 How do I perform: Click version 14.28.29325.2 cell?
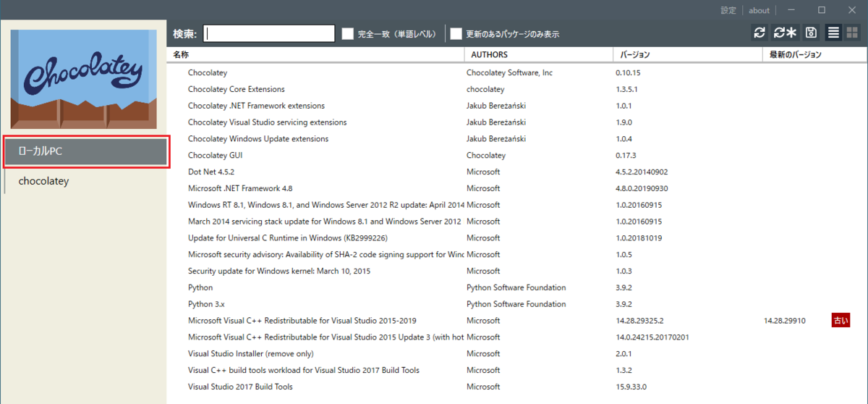[x=639, y=320]
